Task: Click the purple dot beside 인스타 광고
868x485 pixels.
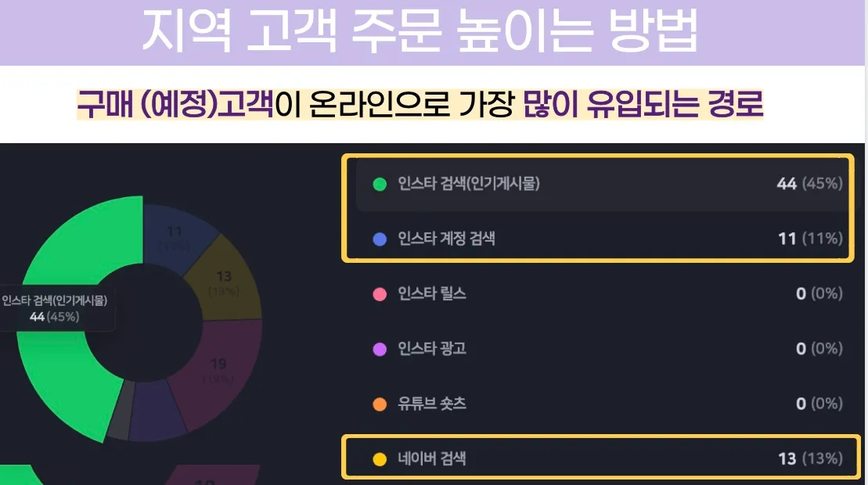Action: [x=380, y=349]
